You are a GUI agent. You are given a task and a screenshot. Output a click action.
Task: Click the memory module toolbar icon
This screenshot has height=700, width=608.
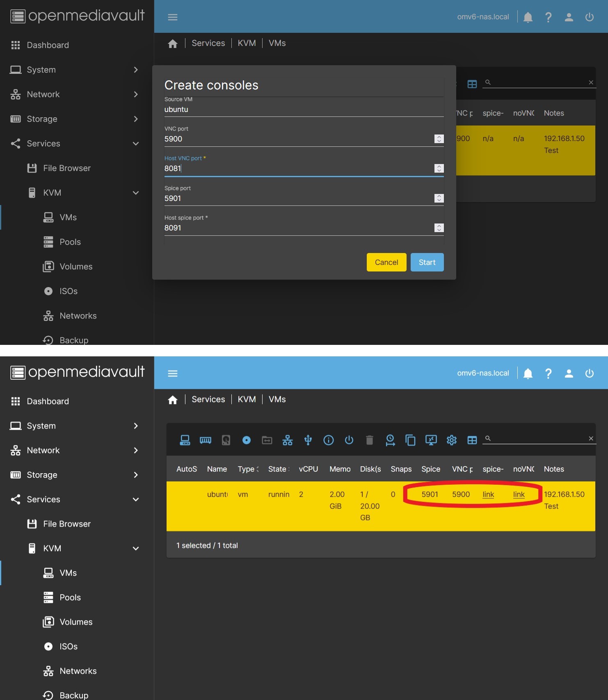(206, 440)
